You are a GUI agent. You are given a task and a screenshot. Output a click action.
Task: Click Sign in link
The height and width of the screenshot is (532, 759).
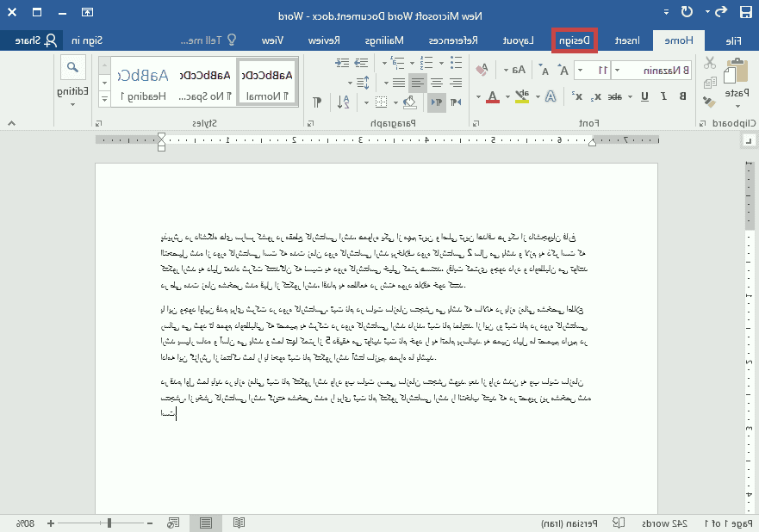(x=87, y=40)
